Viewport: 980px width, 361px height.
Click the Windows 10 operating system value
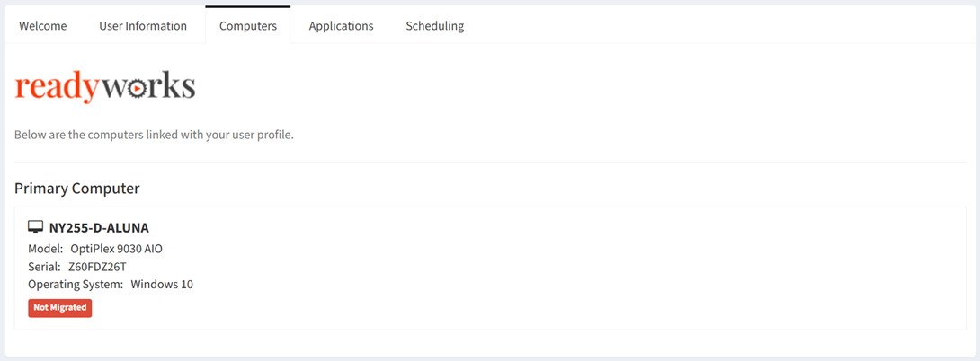pos(162,284)
